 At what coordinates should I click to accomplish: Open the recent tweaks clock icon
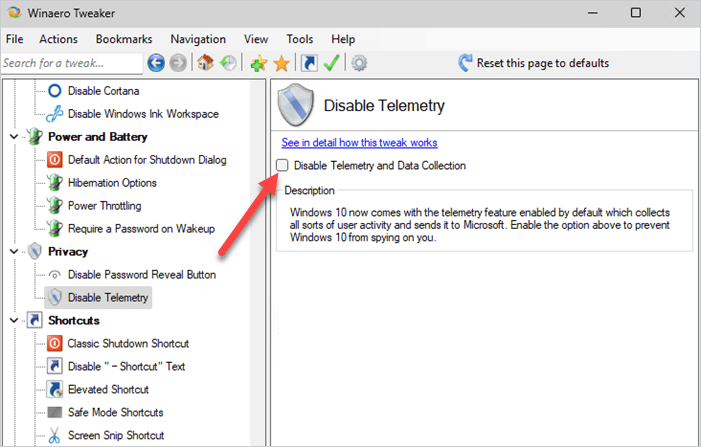click(228, 63)
